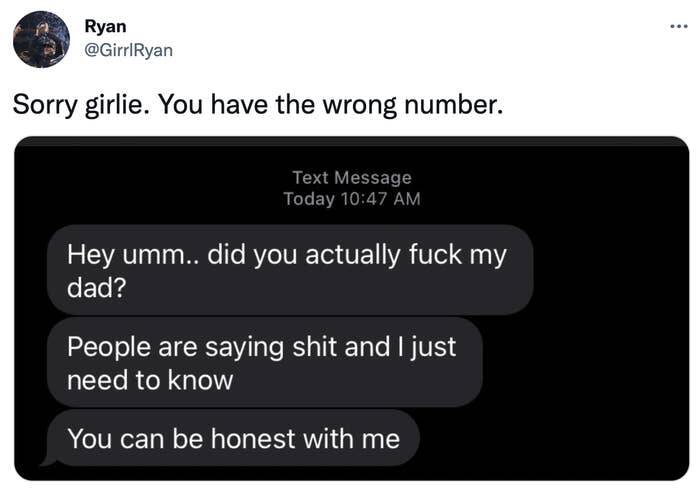
Task: Select the 'You can be honest' bubble
Action: tap(233, 438)
